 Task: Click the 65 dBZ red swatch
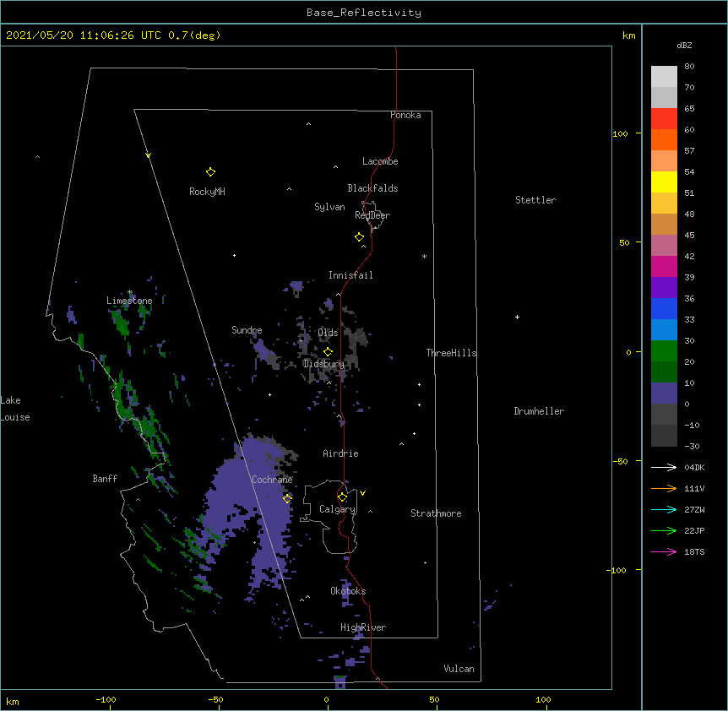point(664,118)
